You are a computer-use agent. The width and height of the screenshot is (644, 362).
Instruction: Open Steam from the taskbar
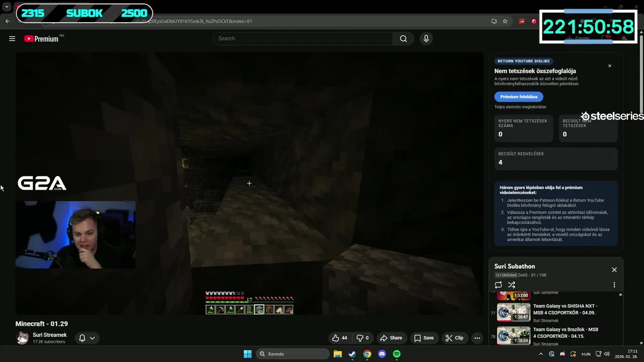(x=352, y=354)
